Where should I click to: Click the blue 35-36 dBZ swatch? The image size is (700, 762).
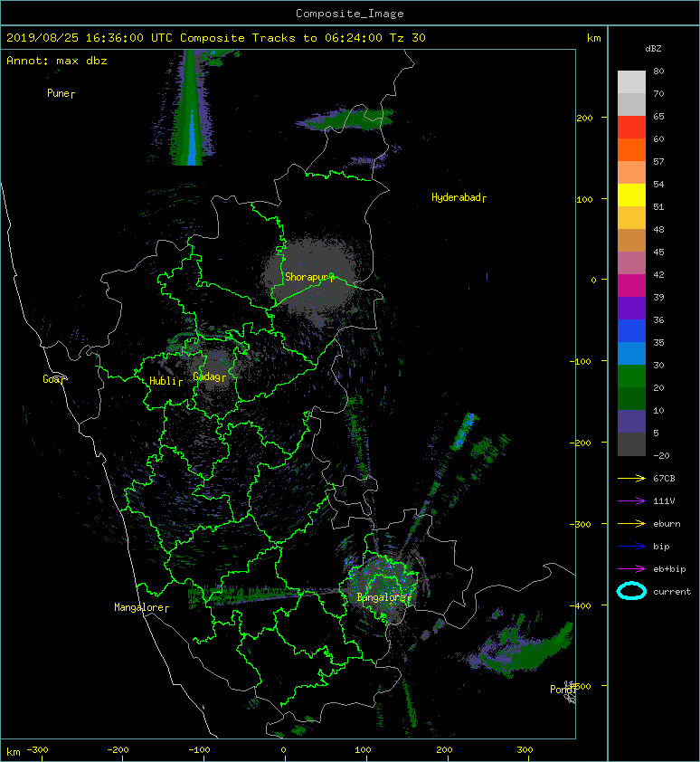pyautogui.click(x=631, y=331)
